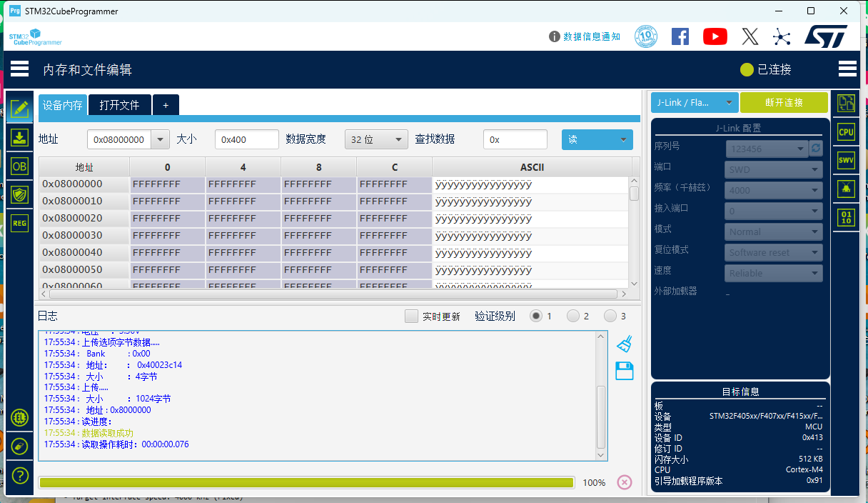Image resolution: width=868 pixels, height=503 pixels.
Task: Switch to the 设备内存 tab
Action: tap(63, 105)
